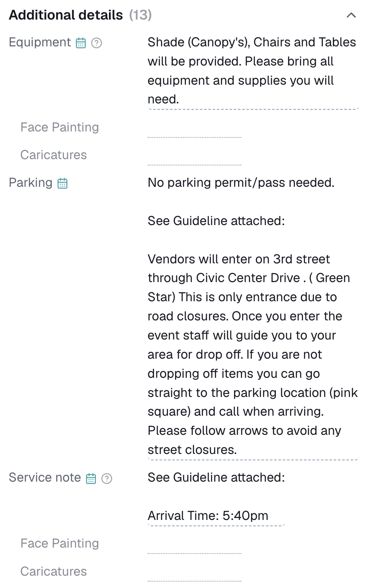Image resolution: width=366 pixels, height=588 pixels.
Task: Edit the Parking instructions text
Action: point(253,317)
